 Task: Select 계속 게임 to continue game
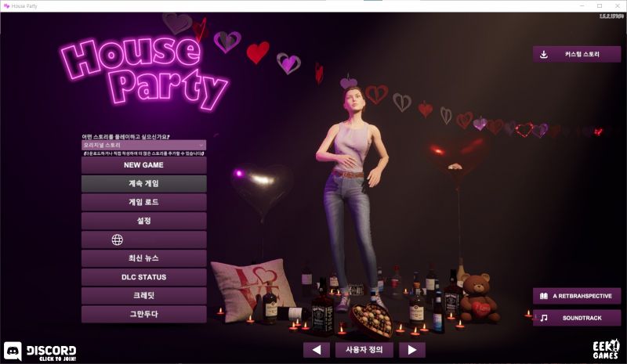tap(143, 184)
